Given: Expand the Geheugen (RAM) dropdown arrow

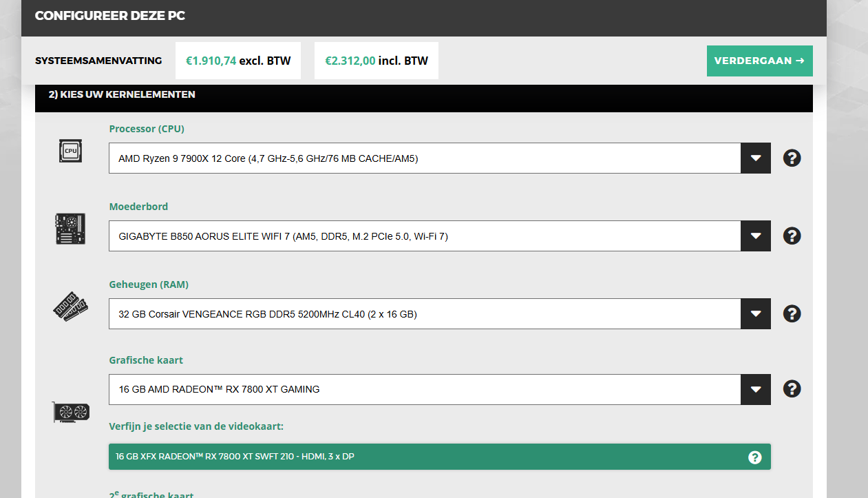Looking at the screenshot, I should pos(756,314).
